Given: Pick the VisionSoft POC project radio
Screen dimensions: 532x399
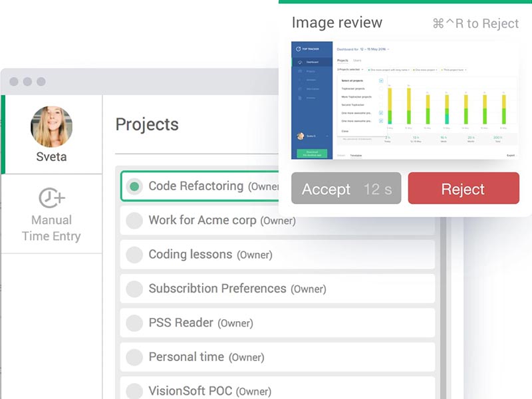Looking at the screenshot, I should (134, 391).
